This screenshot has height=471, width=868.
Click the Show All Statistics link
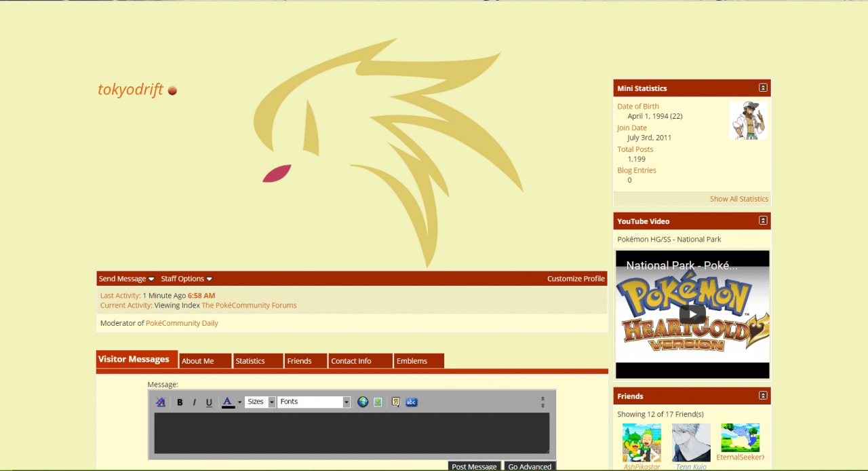739,199
